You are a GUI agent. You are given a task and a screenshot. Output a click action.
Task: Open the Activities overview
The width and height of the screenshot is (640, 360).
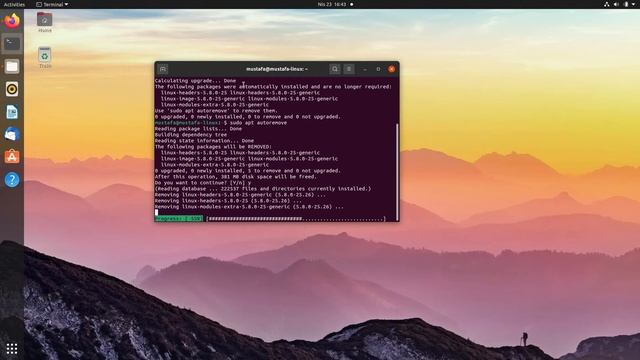pyautogui.click(x=14, y=4)
